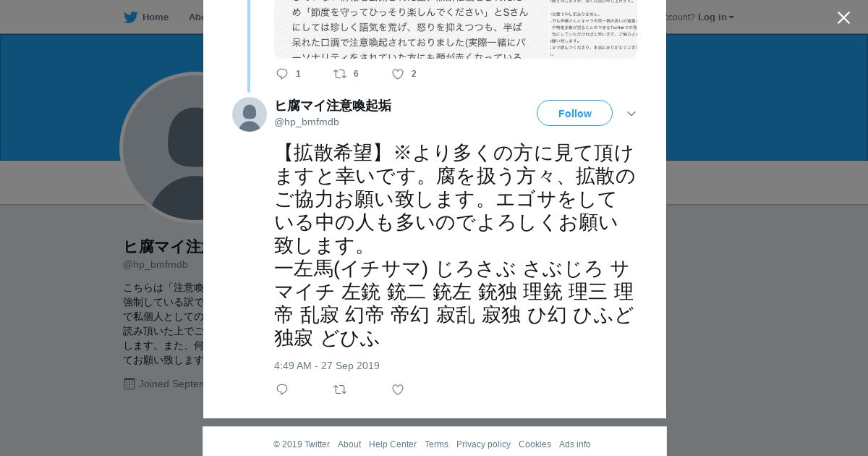Click the Twitter bird Home icon
868x456 pixels.
(130, 17)
